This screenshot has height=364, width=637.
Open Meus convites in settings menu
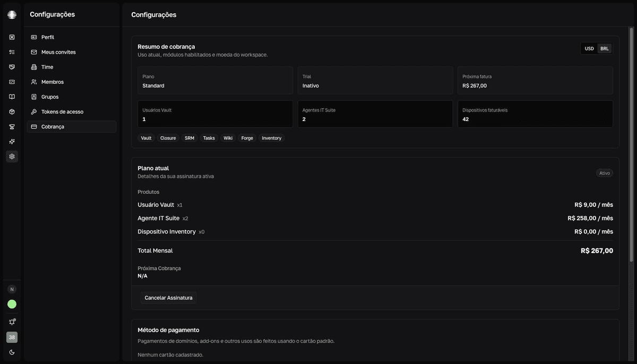coord(72,52)
